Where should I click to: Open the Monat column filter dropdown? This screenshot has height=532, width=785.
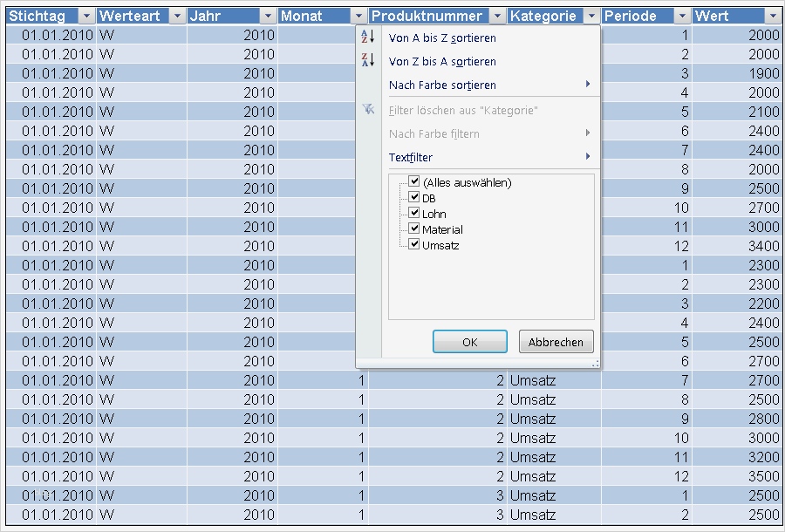[358, 15]
